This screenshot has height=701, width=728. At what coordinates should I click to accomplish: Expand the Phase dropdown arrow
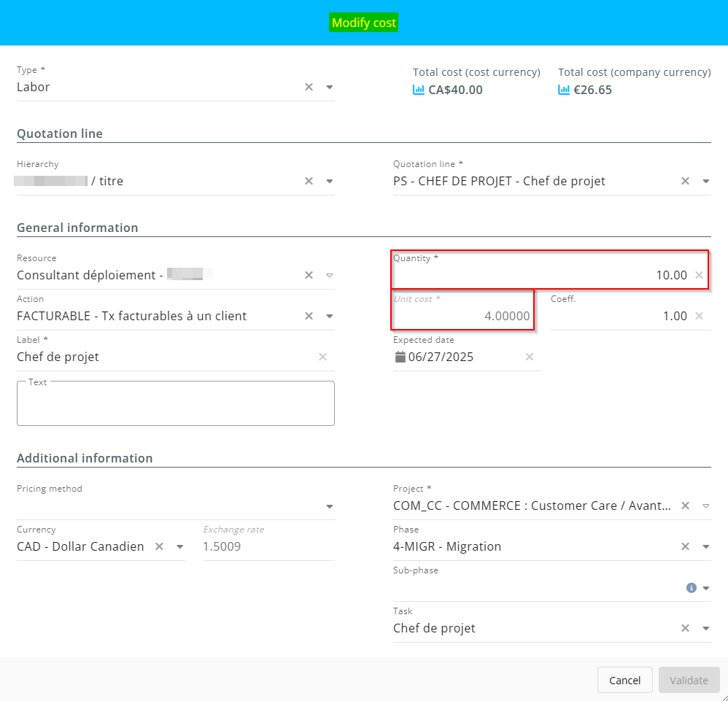coord(705,546)
